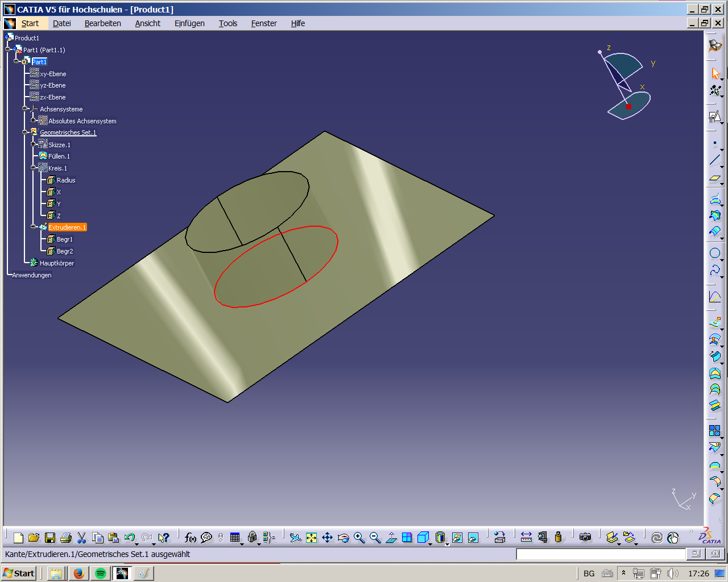Open a file via the folder icon
The height and width of the screenshot is (582, 728).
(x=34, y=538)
